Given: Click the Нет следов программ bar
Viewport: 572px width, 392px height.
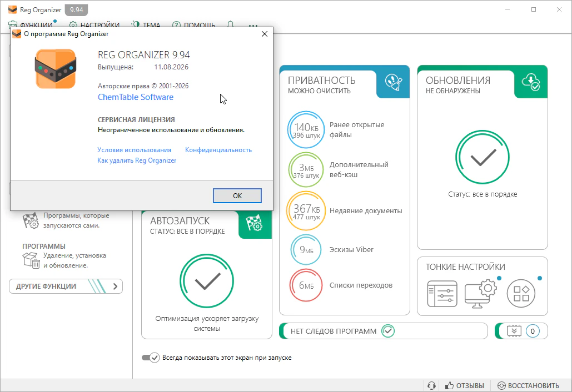Looking at the screenshot, I should 384,331.
